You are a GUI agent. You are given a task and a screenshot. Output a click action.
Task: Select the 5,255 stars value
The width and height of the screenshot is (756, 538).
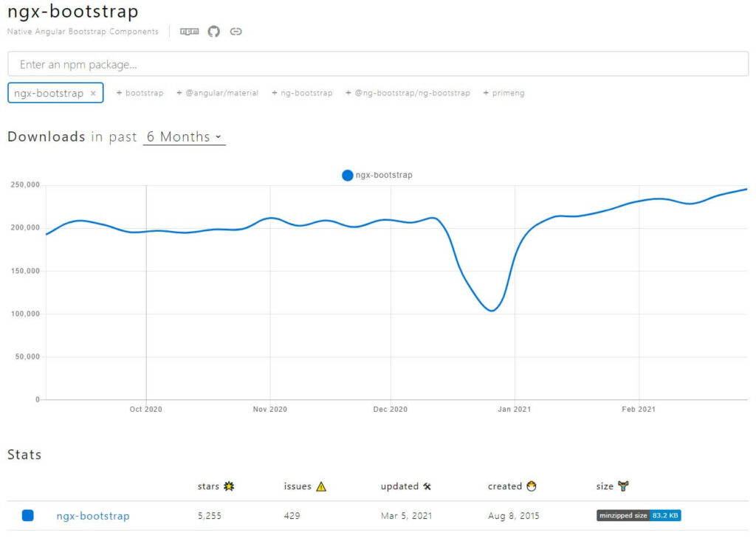pyautogui.click(x=209, y=516)
